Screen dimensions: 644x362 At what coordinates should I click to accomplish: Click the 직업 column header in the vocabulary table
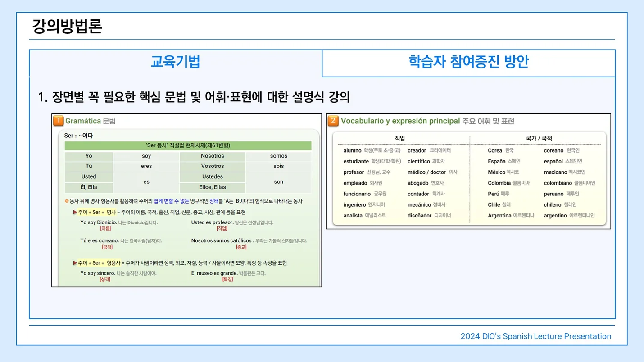click(x=399, y=138)
